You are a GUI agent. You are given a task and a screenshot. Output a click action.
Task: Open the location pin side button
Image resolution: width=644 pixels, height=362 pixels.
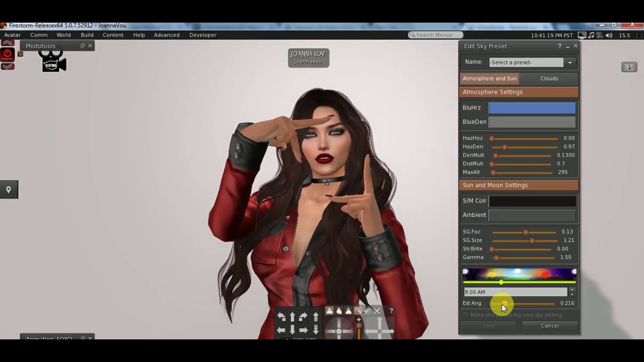[x=9, y=190]
